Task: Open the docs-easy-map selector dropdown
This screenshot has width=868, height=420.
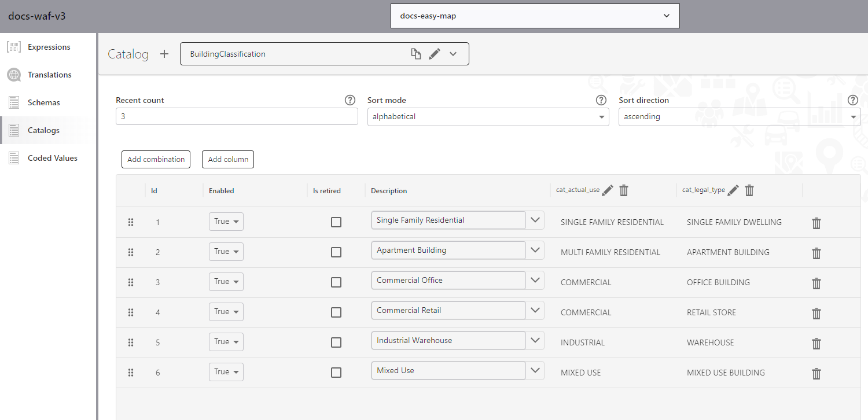Action: [535, 16]
